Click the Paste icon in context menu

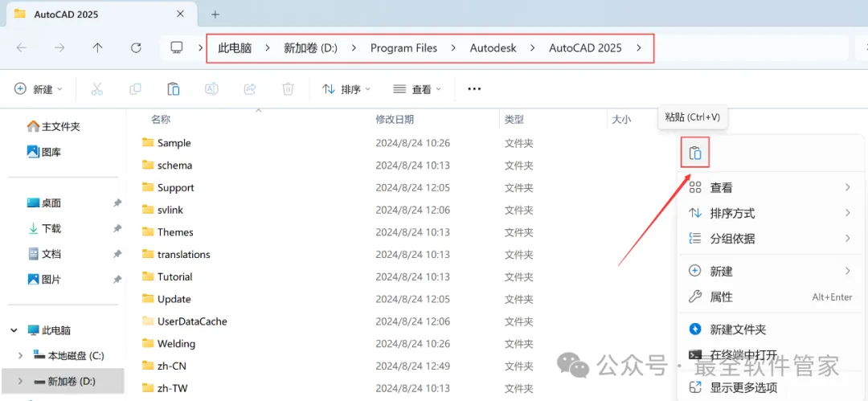[x=695, y=153]
